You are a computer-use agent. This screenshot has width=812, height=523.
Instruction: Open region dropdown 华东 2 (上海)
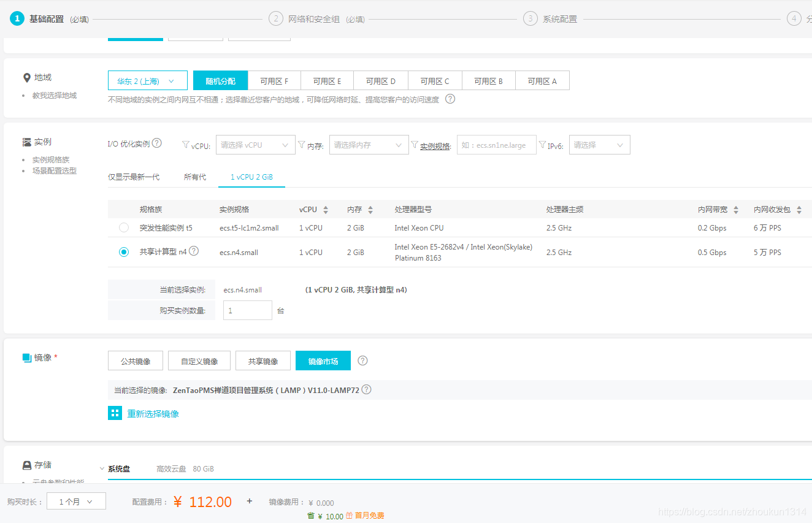coord(148,81)
